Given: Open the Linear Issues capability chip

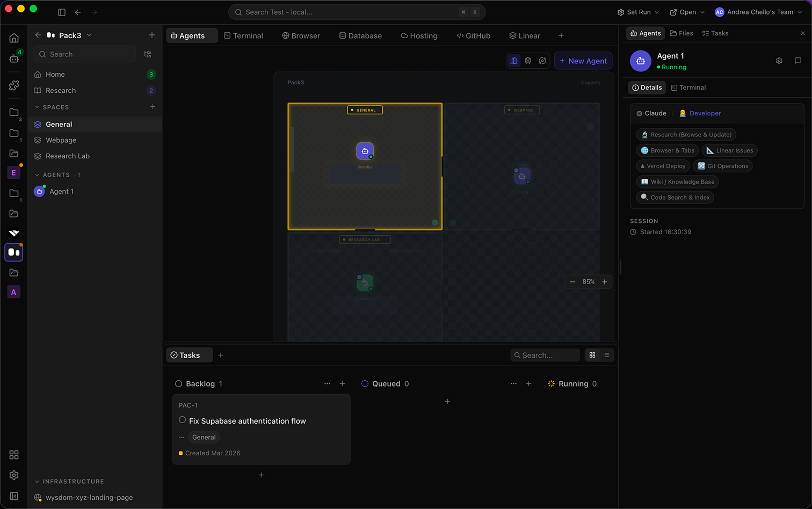Looking at the screenshot, I should (x=729, y=150).
